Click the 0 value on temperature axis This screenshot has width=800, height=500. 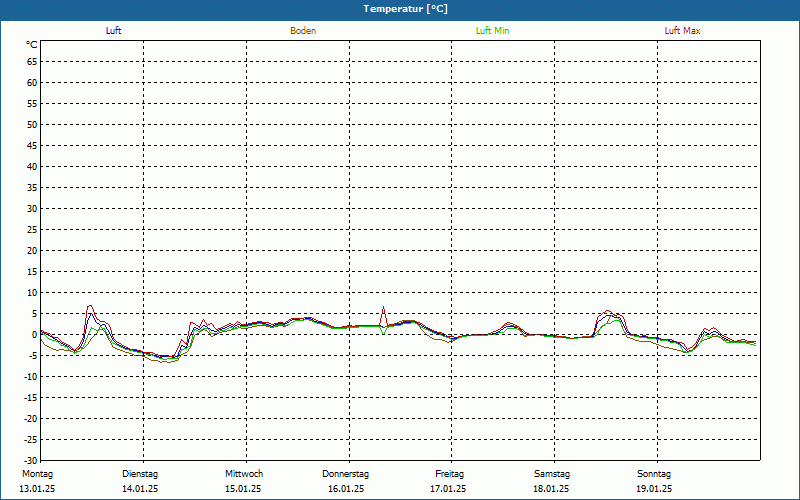[x=34, y=335]
